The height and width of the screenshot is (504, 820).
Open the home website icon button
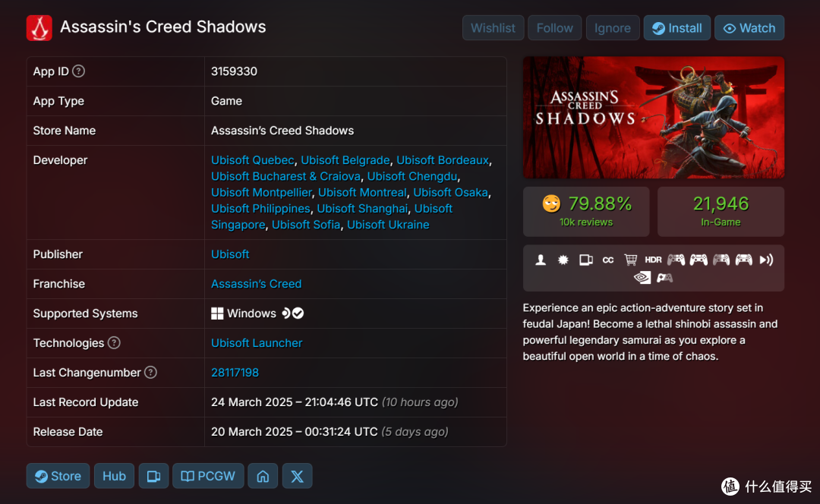coord(263,476)
